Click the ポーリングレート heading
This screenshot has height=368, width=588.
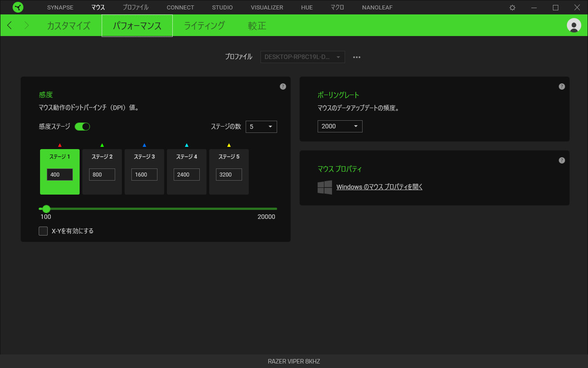pos(338,95)
